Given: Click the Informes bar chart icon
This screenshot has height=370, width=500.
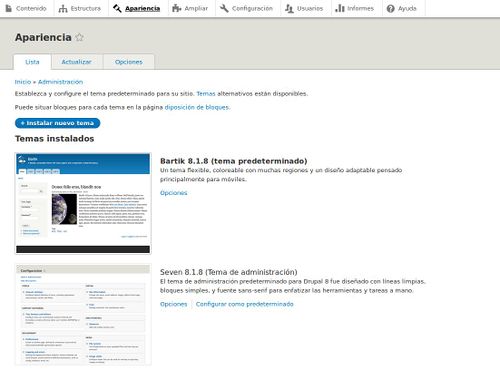Looking at the screenshot, I should pos(340,8).
